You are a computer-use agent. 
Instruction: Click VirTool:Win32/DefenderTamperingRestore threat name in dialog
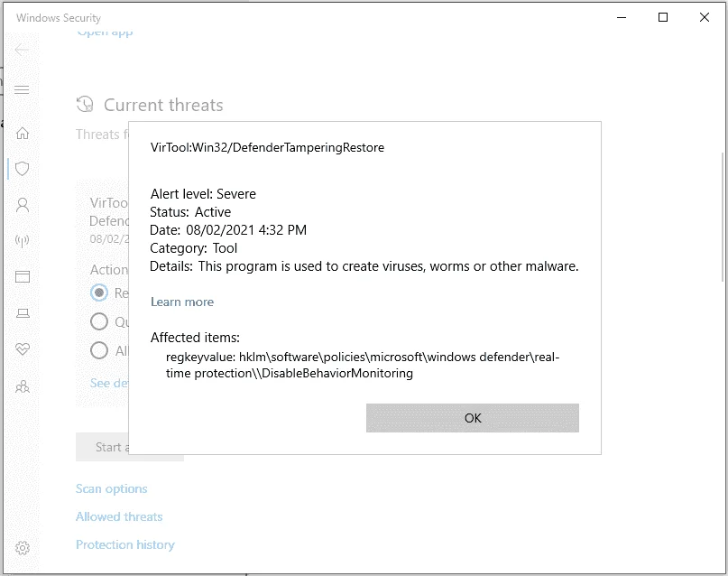(267, 148)
